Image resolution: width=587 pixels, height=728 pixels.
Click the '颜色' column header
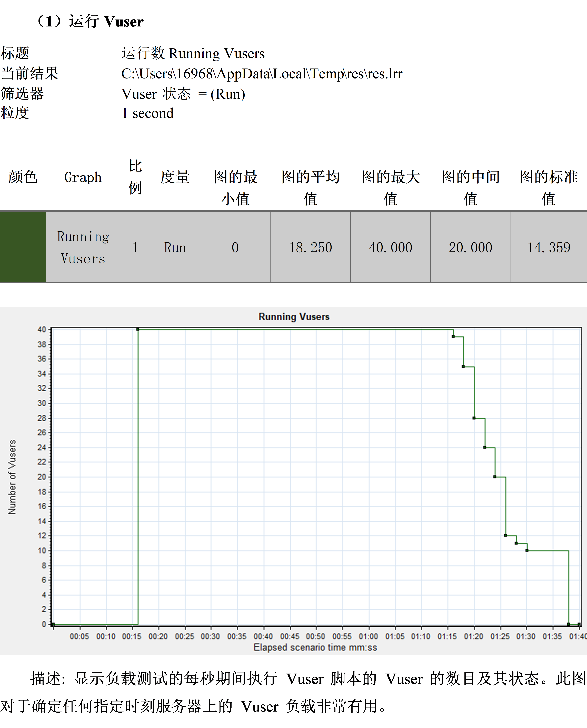pyautogui.click(x=23, y=177)
